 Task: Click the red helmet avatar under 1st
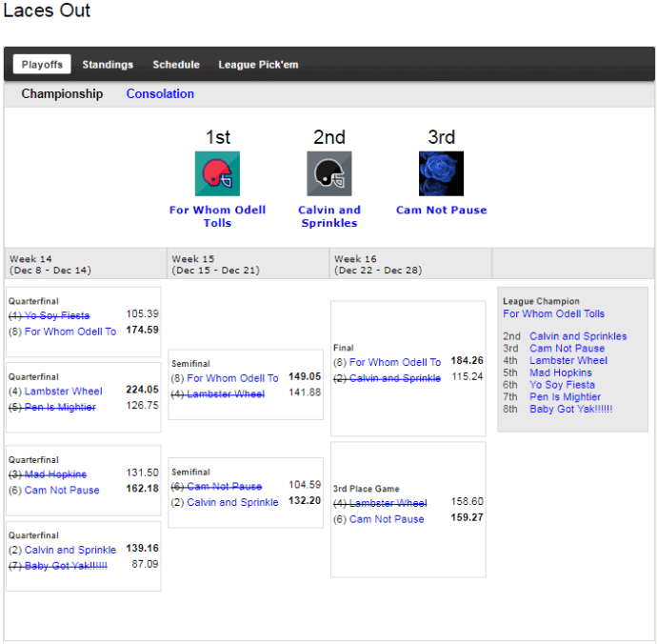click(217, 173)
